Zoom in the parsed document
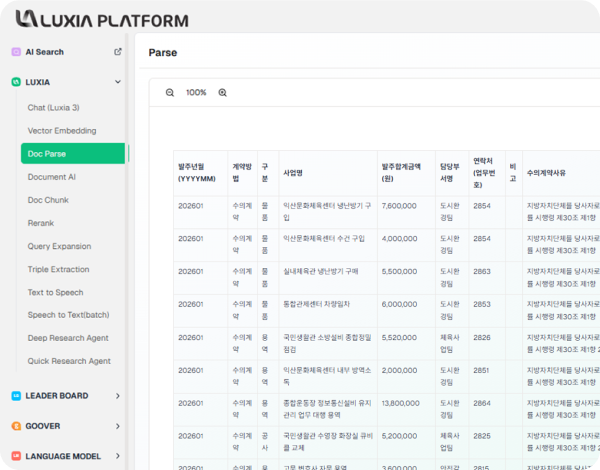600x470 pixels. tap(222, 93)
